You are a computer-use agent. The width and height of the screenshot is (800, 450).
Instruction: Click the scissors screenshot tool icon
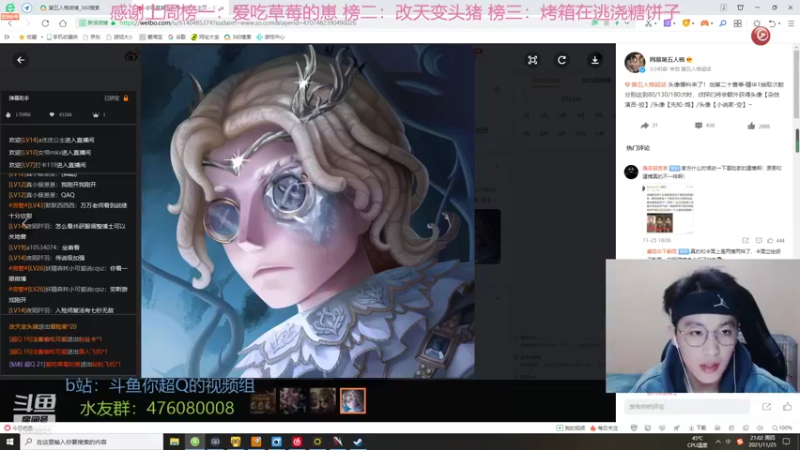[648, 23]
